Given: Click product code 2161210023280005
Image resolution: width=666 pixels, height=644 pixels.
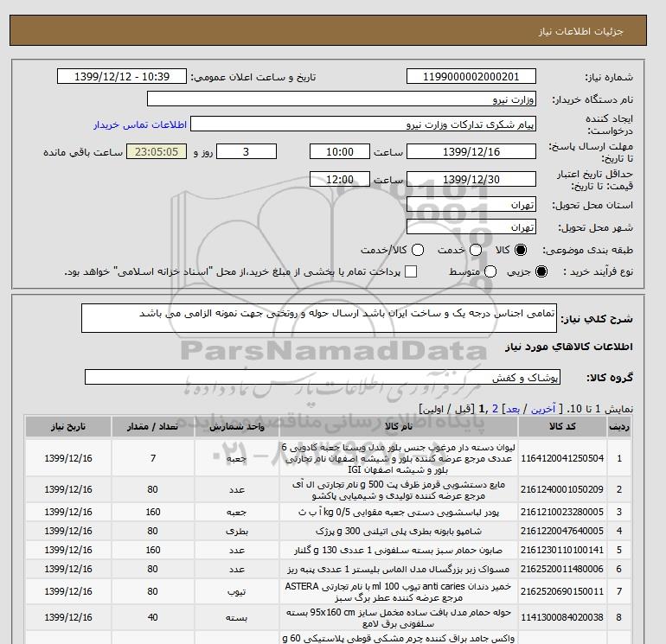Looking at the screenshot, I should coord(562,512).
